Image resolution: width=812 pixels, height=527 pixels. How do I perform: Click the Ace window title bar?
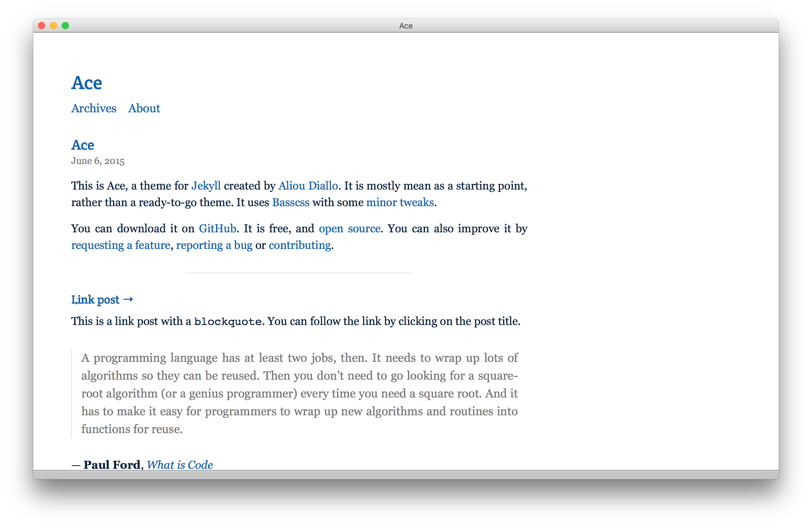(x=405, y=26)
